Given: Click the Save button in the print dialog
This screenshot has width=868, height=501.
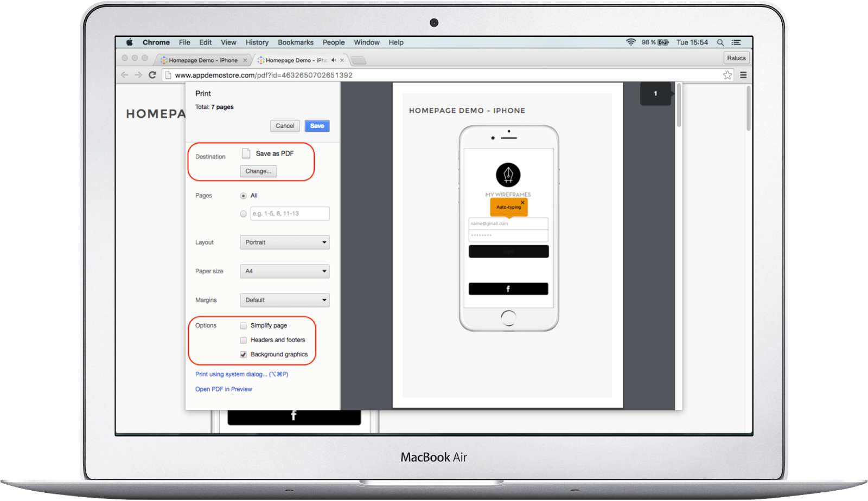Looking at the screenshot, I should point(317,125).
